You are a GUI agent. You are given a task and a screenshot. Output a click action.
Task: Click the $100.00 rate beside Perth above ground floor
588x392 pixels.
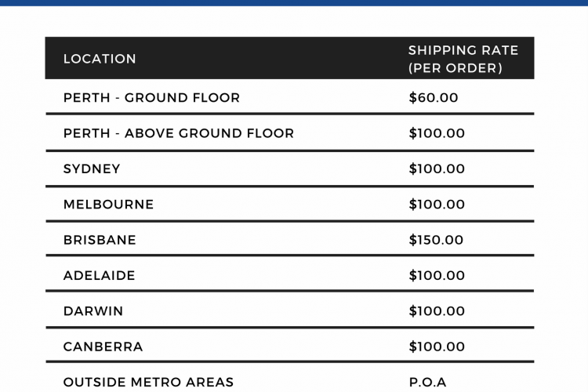pos(437,133)
